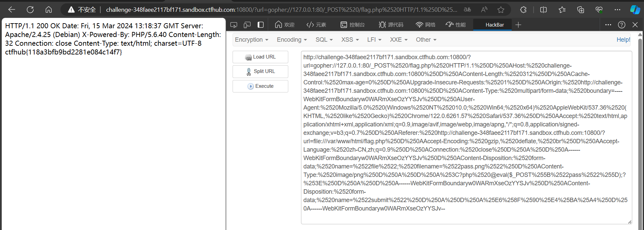Add this page to favorites
The width and height of the screenshot is (644, 230).
[x=501, y=10]
